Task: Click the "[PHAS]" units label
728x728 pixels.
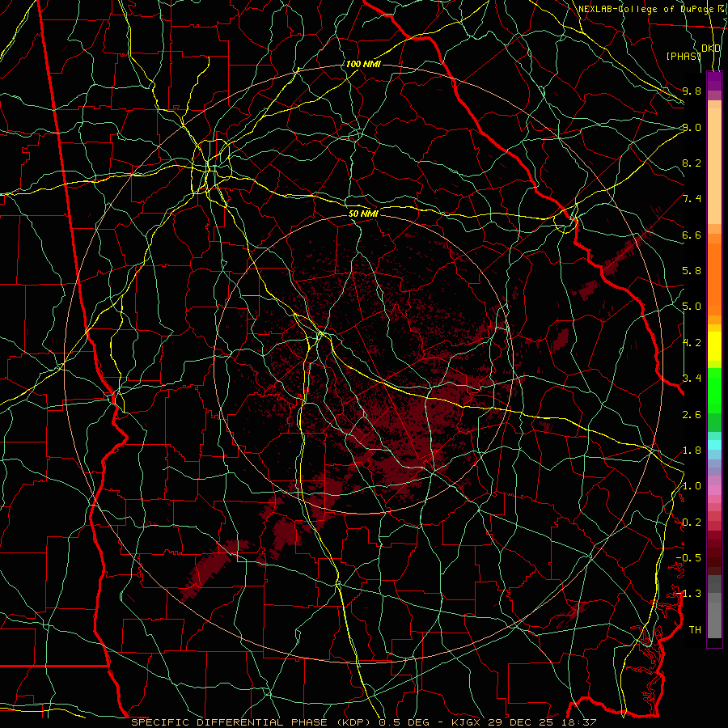Action: tap(684, 56)
